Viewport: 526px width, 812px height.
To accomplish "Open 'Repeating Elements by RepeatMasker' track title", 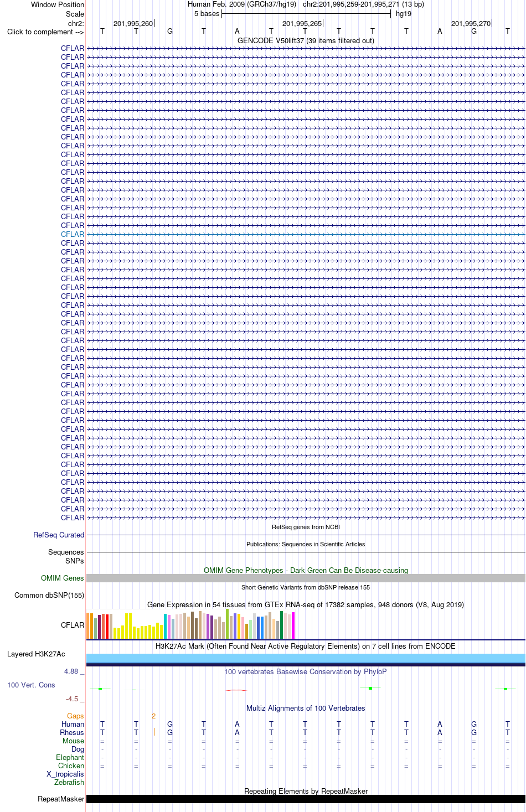I will (306, 791).
